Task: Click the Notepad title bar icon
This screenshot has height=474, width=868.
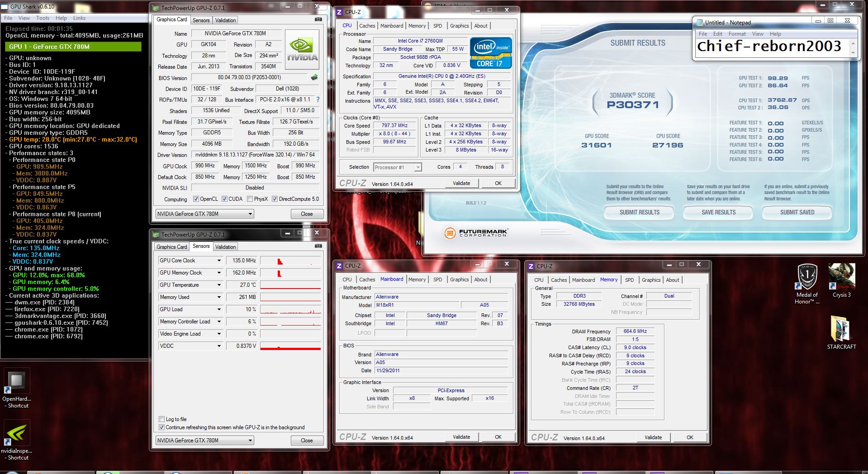Action: click(x=700, y=22)
